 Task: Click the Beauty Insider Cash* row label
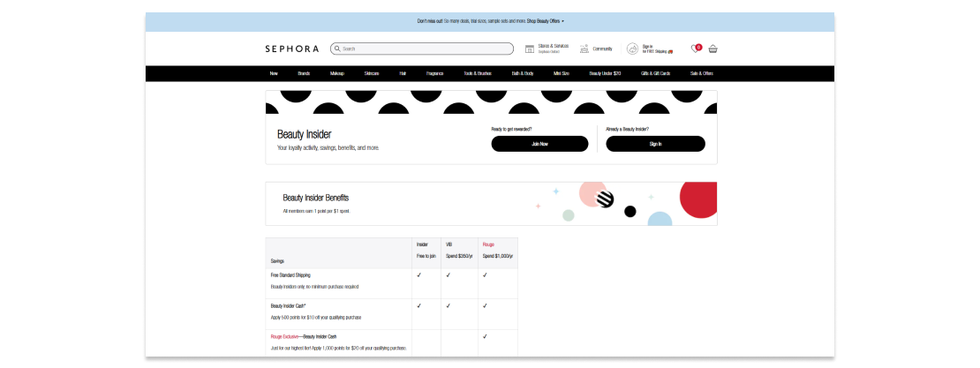[x=288, y=306]
